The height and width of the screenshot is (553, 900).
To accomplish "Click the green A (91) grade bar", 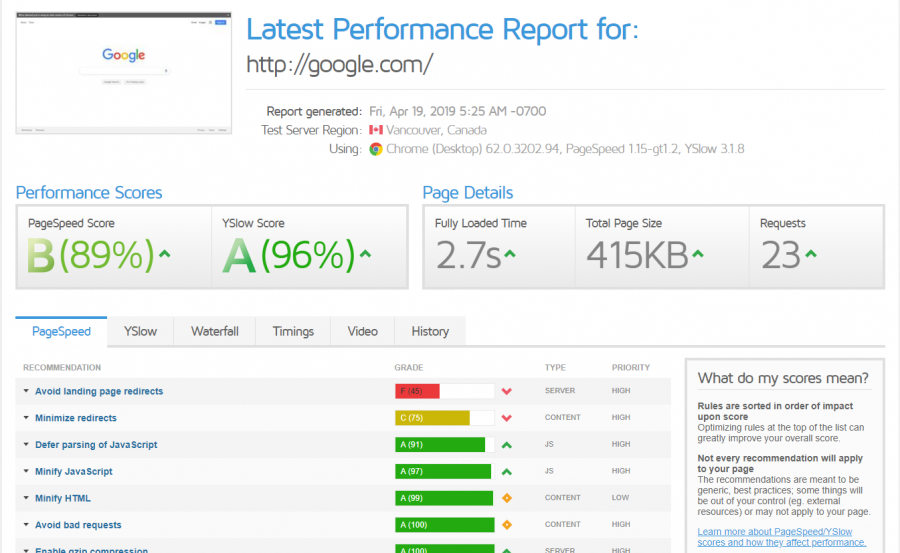I will tap(440, 444).
